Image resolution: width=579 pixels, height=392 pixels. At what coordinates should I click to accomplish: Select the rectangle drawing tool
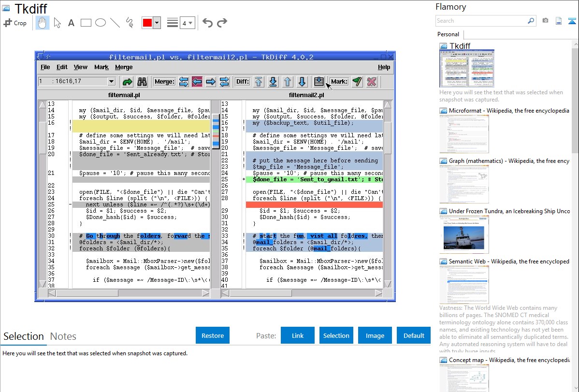tap(86, 23)
